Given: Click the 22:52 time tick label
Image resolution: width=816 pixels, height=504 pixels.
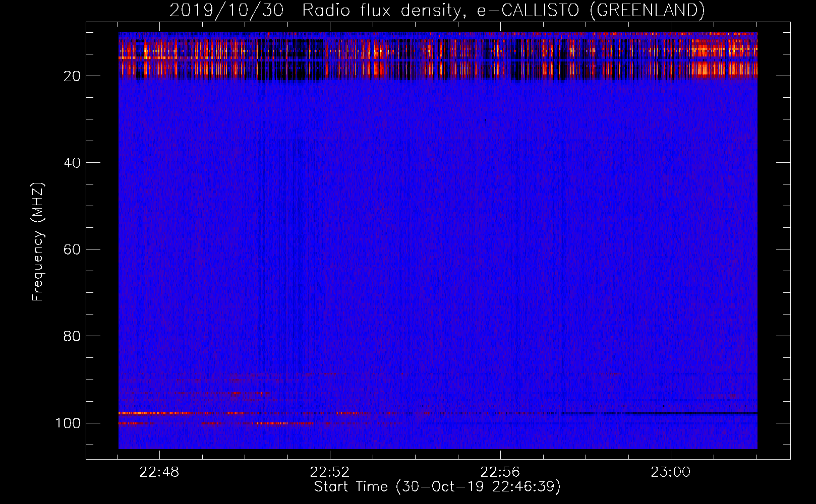Looking at the screenshot, I should pos(330,472).
